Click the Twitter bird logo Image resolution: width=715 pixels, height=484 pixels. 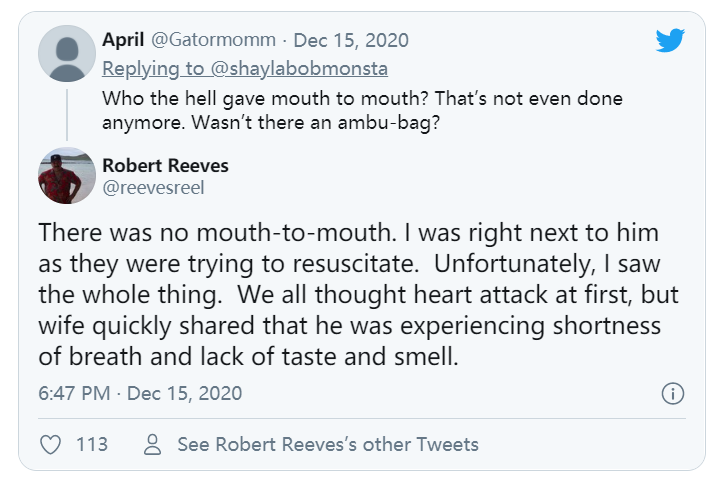669,41
